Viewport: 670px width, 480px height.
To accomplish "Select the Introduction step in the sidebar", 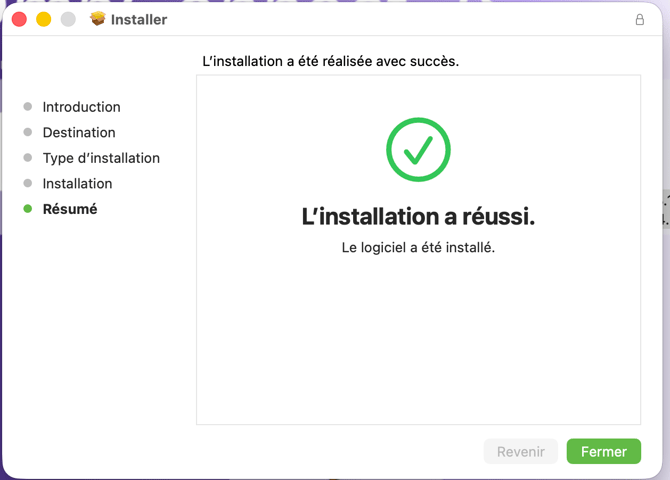I will 81,107.
